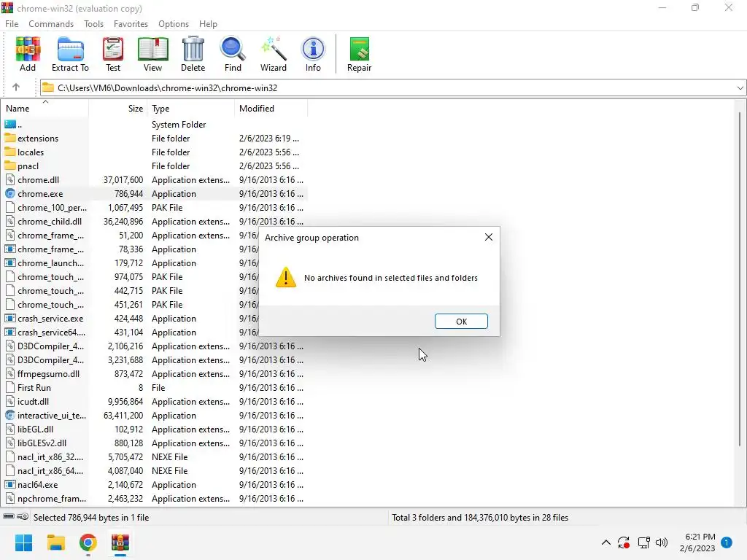Open the View toolbar icon
Viewport: 747px width, 560px height.
coord(152,54)
